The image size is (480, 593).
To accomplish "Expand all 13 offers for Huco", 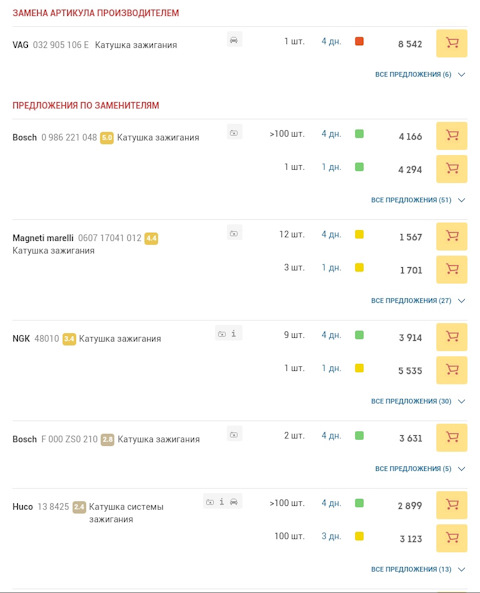I will tap(418, 569).
